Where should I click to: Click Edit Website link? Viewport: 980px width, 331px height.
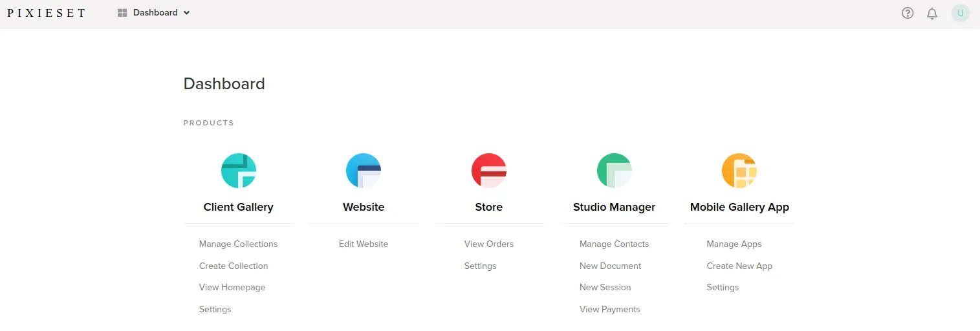tap(364, 244)
